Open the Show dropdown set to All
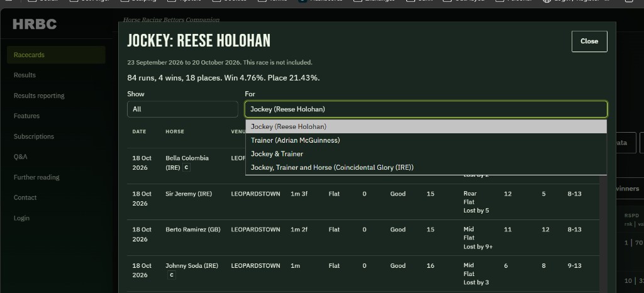Screen dimensions: 644x293 pyautogui.click(x=182, y=109)
